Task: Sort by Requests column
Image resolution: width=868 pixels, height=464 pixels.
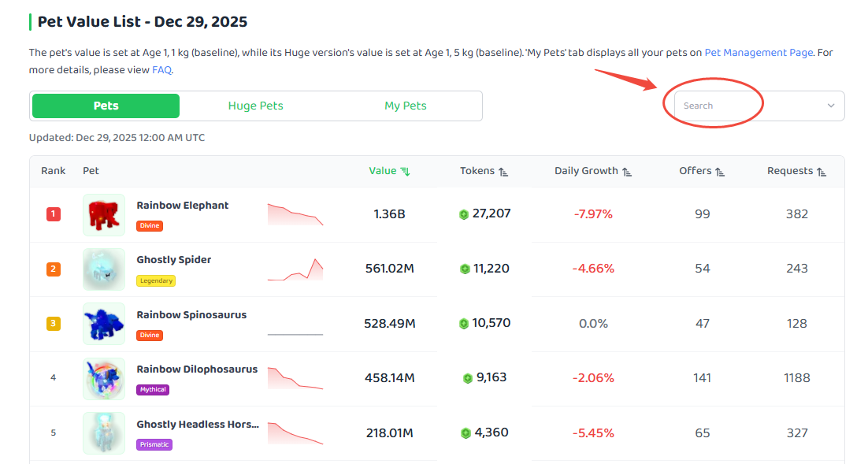Action: [796, 171]
